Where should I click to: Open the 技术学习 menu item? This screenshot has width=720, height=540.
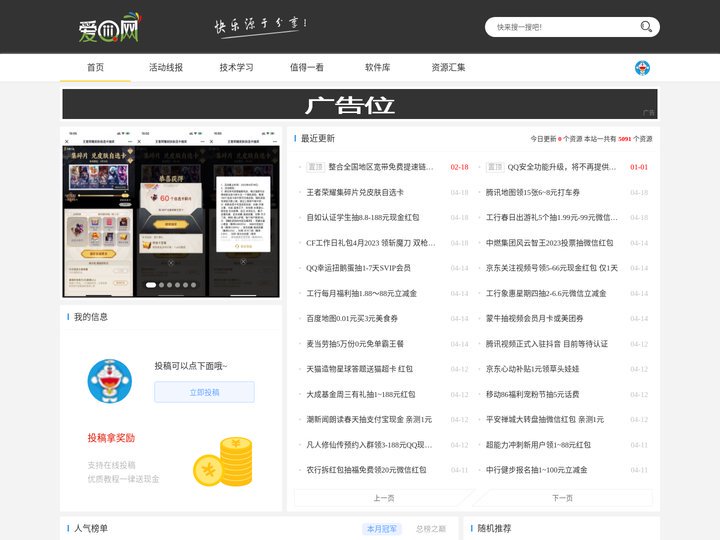click(236, 68)
